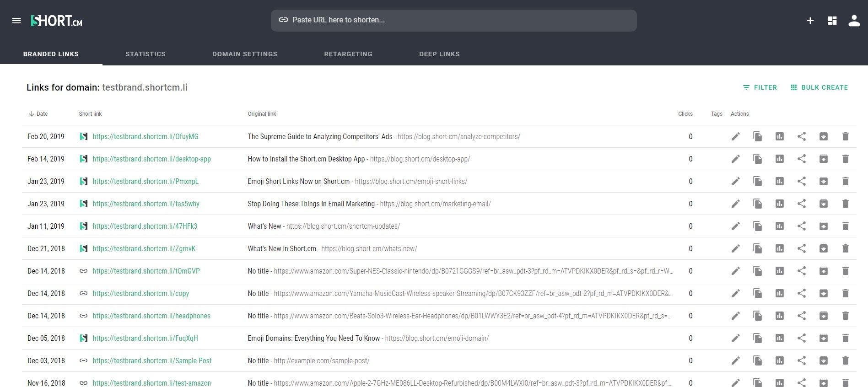The width and height of the screenshot is (868, 387).
Task: Click the 'Paste URL here to shorten' field
Action: click(x=453, y=21)
